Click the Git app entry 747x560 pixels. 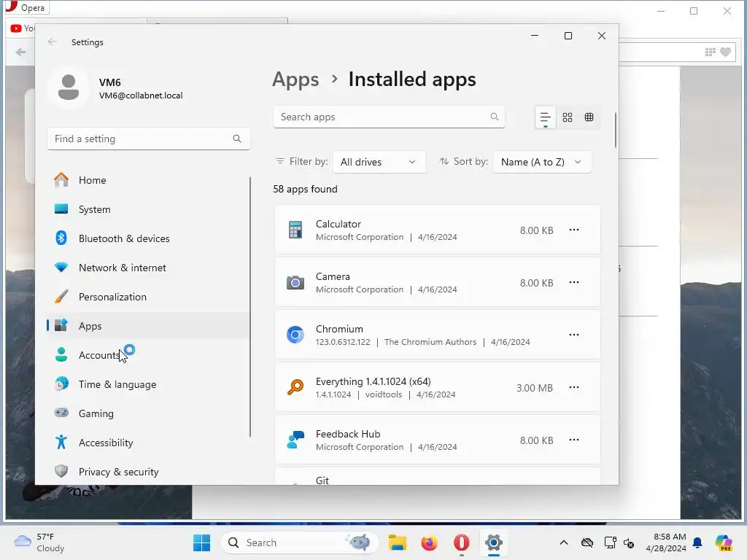tap(438, 476)
